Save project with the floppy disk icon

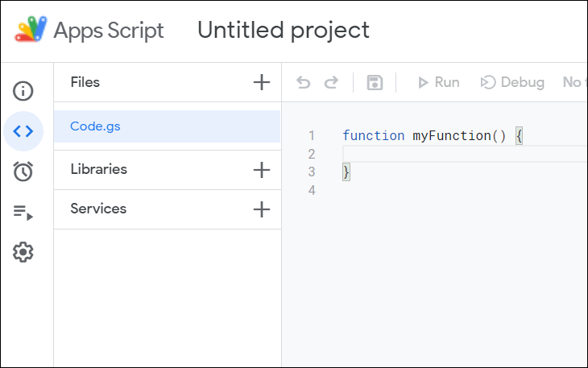click(375, 82)
